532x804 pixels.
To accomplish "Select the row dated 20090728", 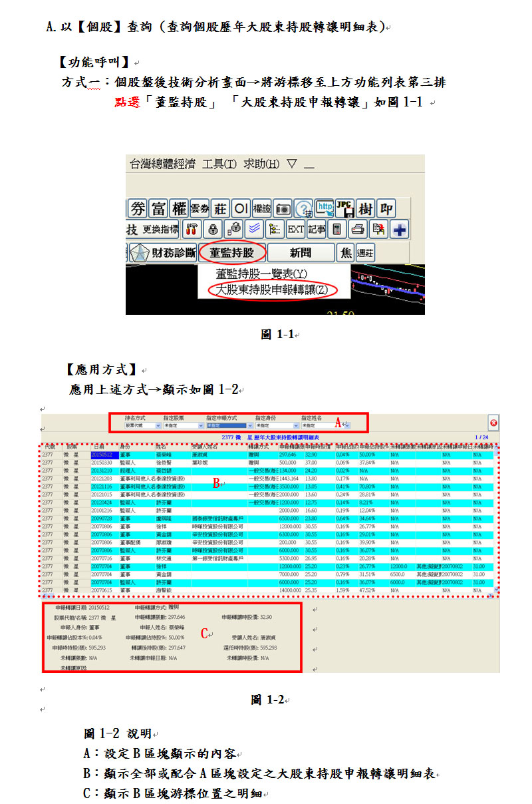I will pyautogui.click(x=268, y=518).
